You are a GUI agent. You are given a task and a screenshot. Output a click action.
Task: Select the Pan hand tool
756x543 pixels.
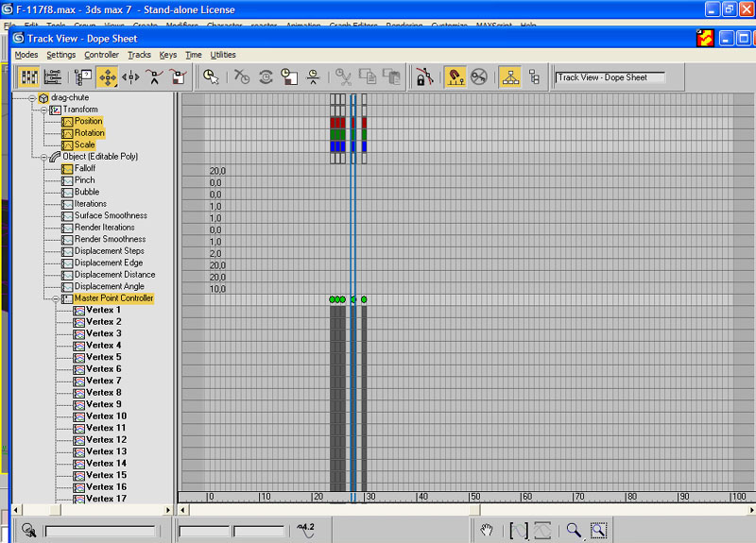tap(487, 531)
